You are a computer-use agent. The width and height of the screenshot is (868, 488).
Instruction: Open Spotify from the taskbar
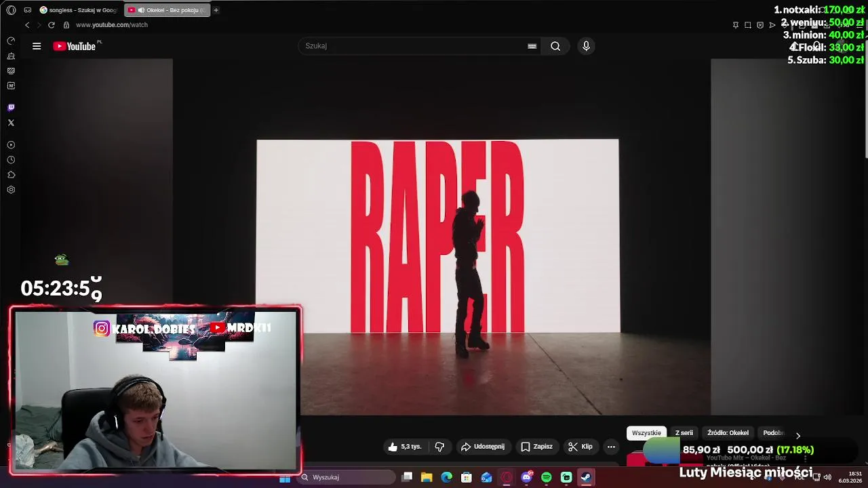tap(547, 477)
